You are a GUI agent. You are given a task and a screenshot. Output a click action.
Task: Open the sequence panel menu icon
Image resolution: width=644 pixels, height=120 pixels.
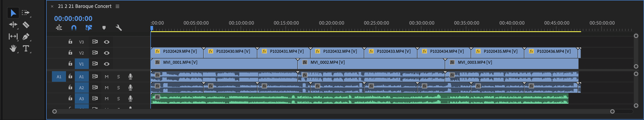click(x=117, y=6)
